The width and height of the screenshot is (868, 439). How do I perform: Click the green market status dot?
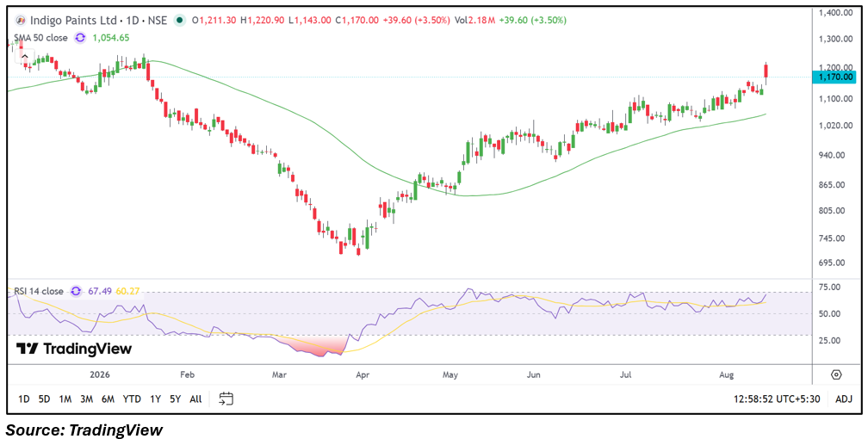coord(179,21)
